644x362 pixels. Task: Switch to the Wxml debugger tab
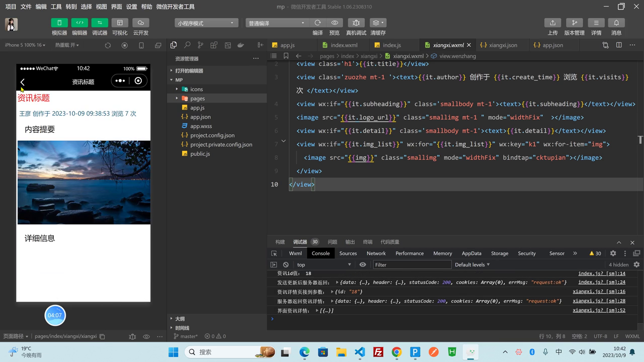click(295, 253)
